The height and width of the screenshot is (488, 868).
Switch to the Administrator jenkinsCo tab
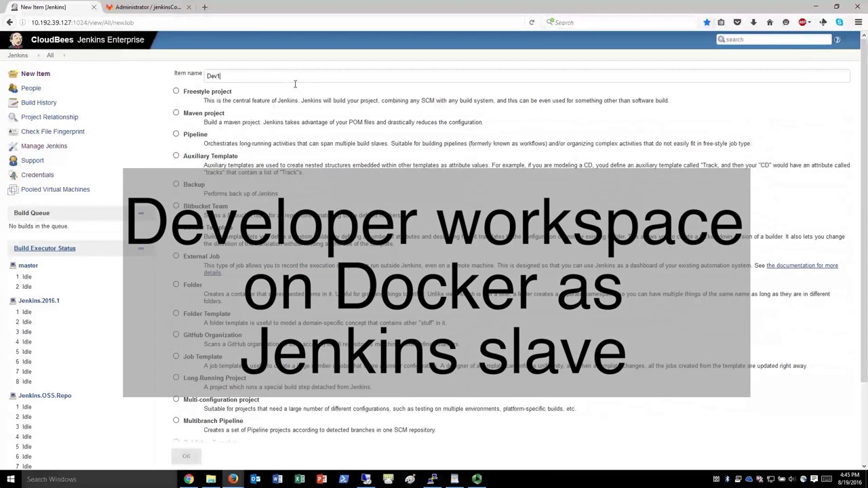click(x=149, y=7)
